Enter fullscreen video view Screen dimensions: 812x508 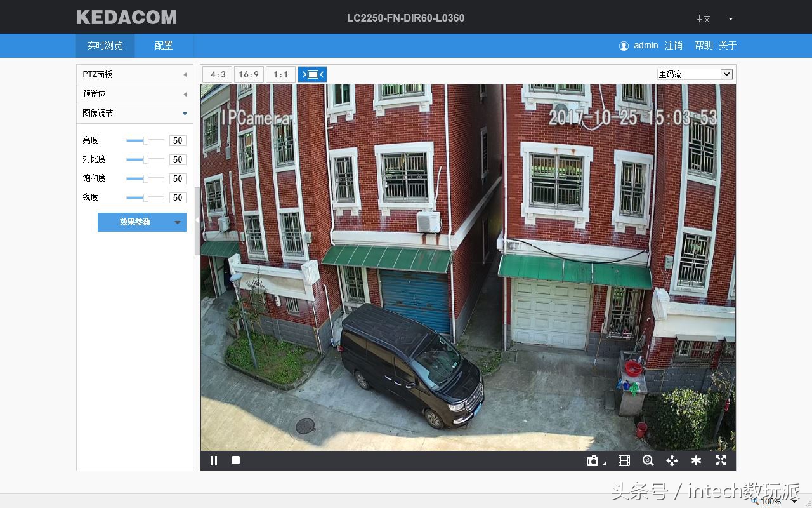coord(721,461)
